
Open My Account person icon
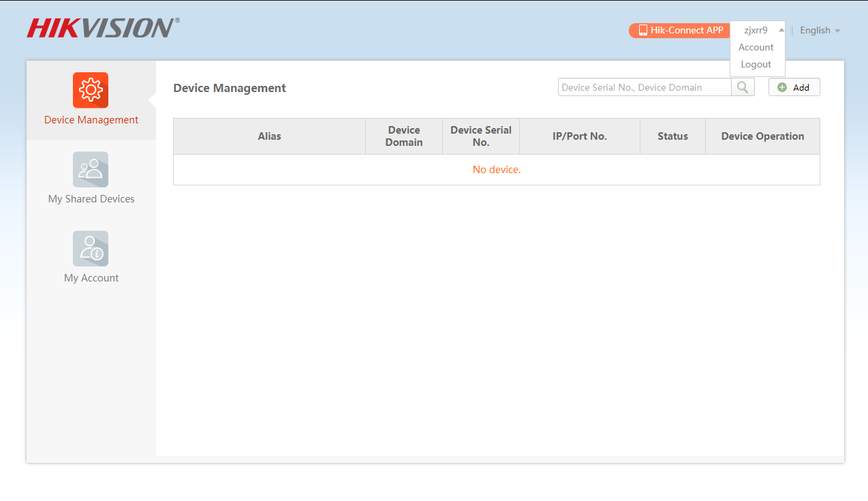[x=91, y=248]
